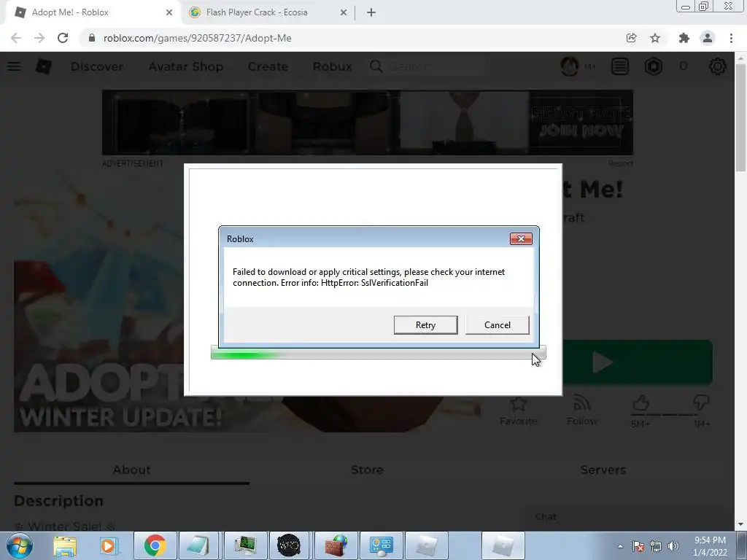Viewport: 747px width, 560px height.
Task: Open the notepad taskbar icon
Action: pyautogui.click(x=198, y=545)
